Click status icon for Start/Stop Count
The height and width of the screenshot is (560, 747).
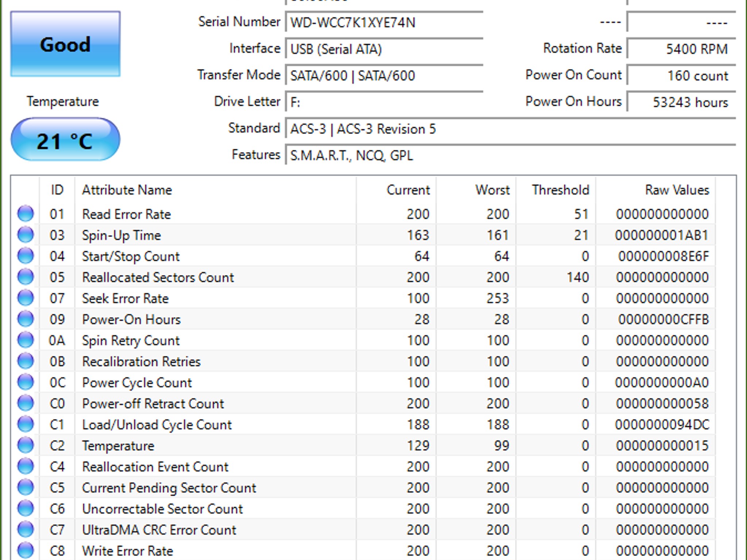coord(26,256)
